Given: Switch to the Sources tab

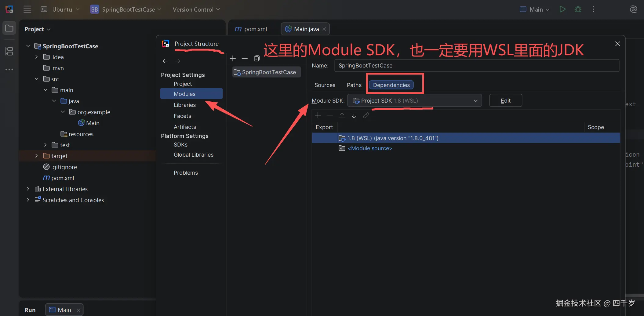Looking at the screenshot, I should click(x=325, y=85).
